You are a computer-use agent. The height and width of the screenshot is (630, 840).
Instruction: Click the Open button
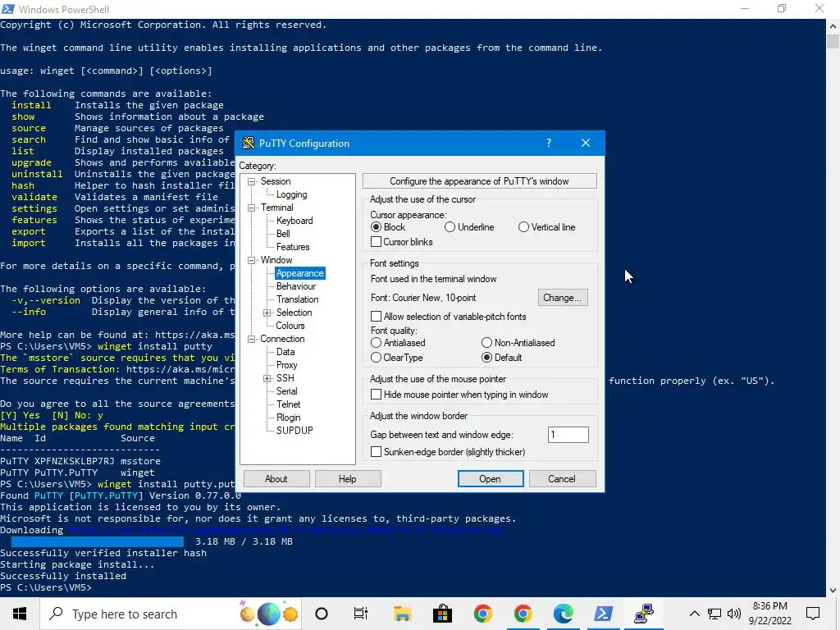point(491,479)
